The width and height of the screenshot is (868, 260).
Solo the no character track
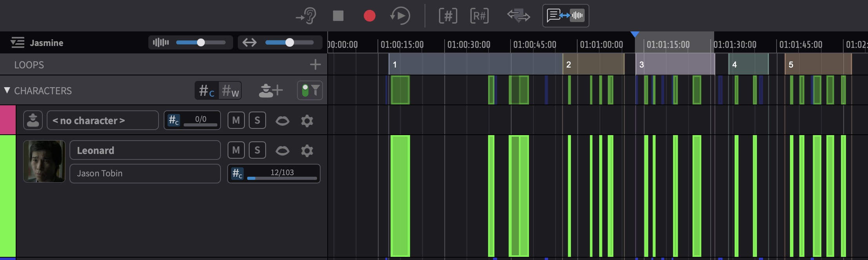[x=257, y=120]
